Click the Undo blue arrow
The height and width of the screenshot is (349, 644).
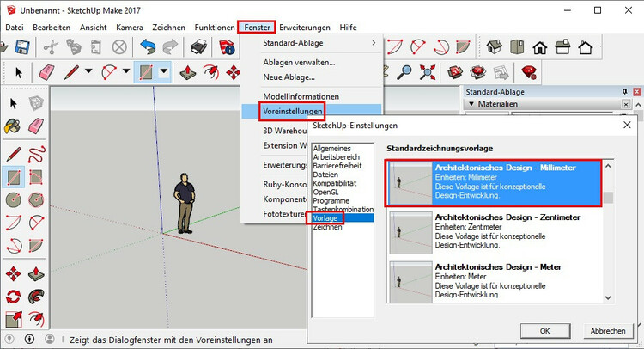coord(148,47)
